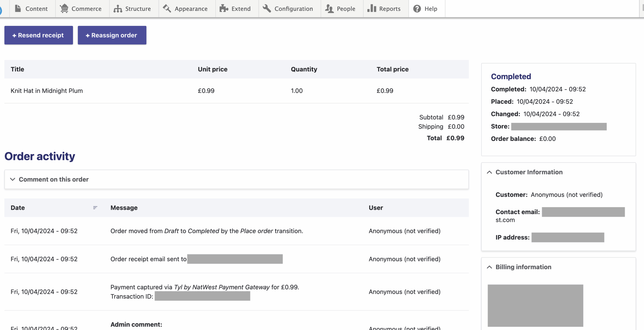Toggle the Date column sort indicator
Viewport: 644px width, 330px height.
click(95, 208)
